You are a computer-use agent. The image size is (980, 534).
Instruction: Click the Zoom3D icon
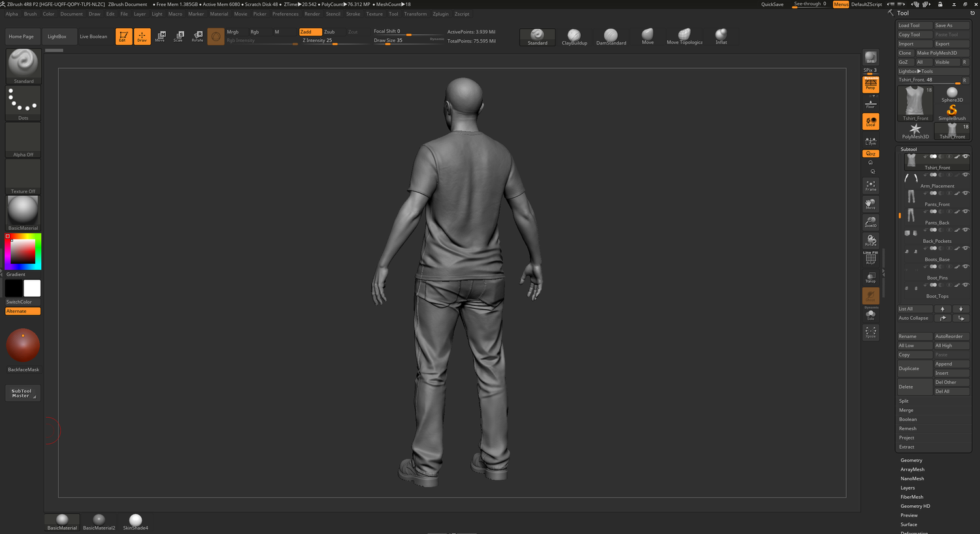[870, 223]
